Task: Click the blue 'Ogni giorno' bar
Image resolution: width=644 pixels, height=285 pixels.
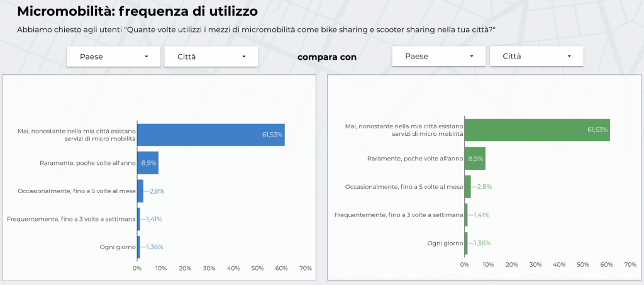Action: (x=138, y=247)
